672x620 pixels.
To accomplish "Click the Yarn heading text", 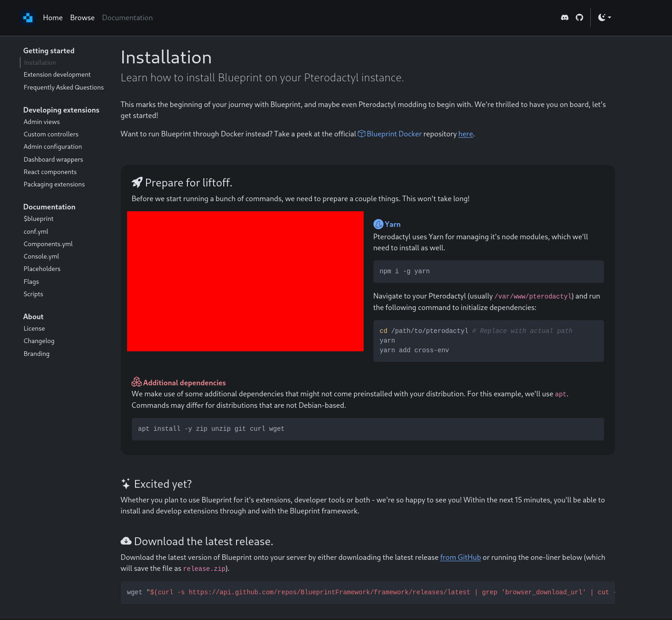I will [393, 224].
